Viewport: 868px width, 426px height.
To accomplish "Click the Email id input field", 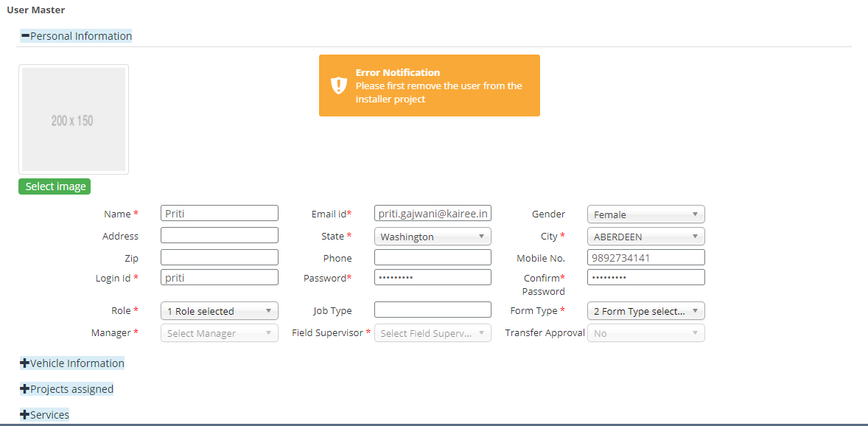I will click(433, 214).
